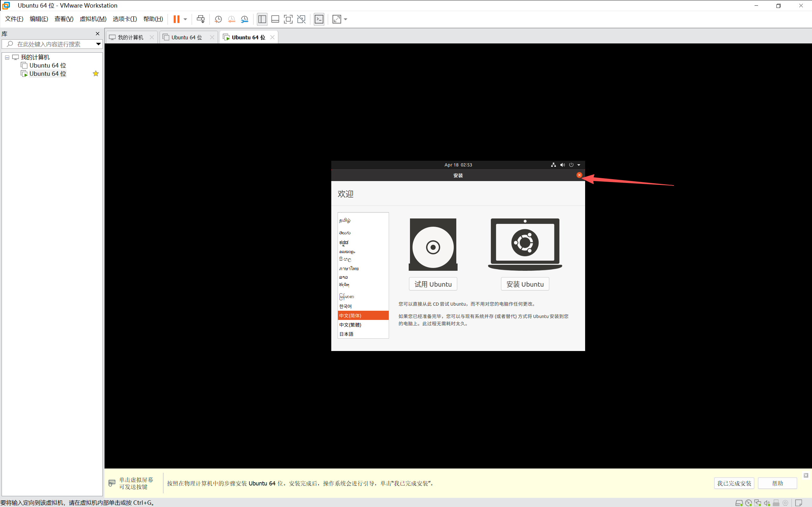The height and width of the screenshot is (507, 812).
Task: Send Ctrl+Alt+Del to the VM
Action: click(x=201, y=19)
